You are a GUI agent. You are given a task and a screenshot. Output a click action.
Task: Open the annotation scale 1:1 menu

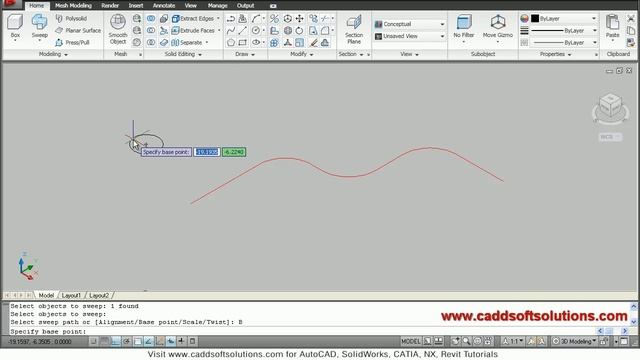coord(513,341)
